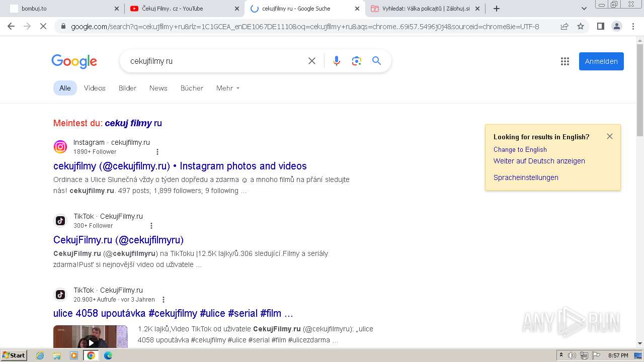Open options for Instagram result
Viewport: 644px width, 362px height.
coord(157,152)
